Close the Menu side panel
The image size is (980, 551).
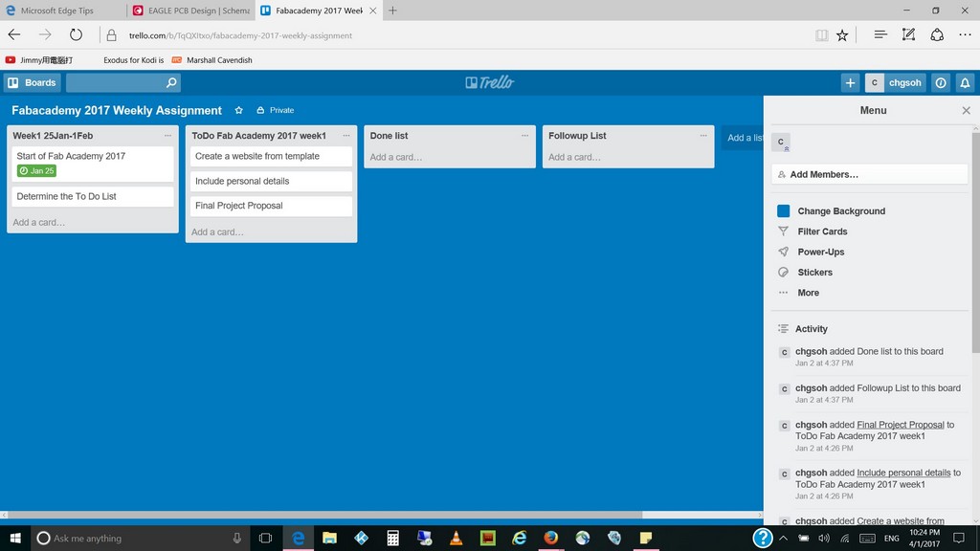click(967, 111)
